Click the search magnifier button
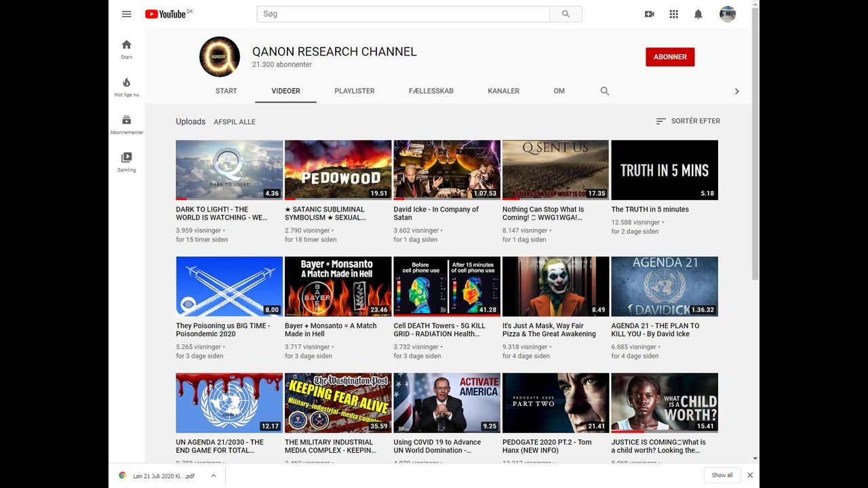The image size is (868, 488). pos(566,14)
